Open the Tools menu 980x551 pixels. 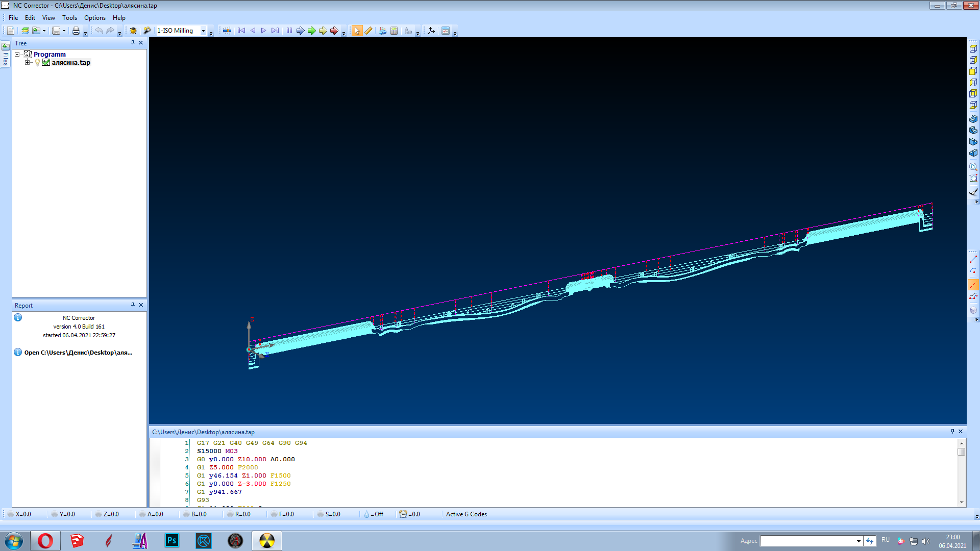pyautogui.click(x=69, y=18)
